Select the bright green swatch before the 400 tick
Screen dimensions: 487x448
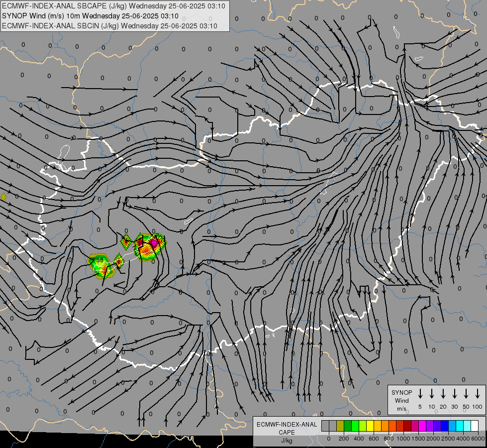(x=355, y=426)
